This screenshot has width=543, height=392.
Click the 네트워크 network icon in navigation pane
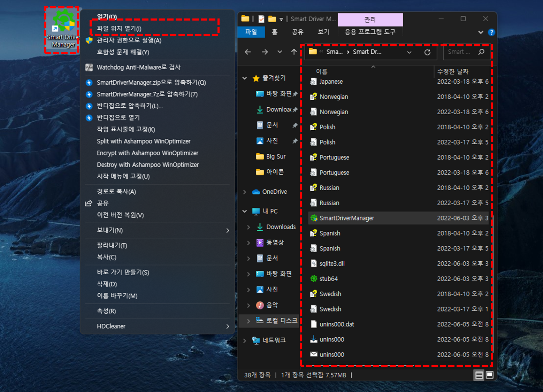256,340
